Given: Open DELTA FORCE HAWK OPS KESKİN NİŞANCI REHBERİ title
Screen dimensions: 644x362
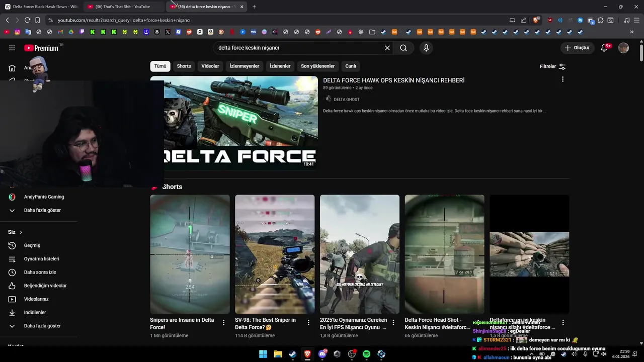Looking at the screenshot, I should (x=393, y=80).
